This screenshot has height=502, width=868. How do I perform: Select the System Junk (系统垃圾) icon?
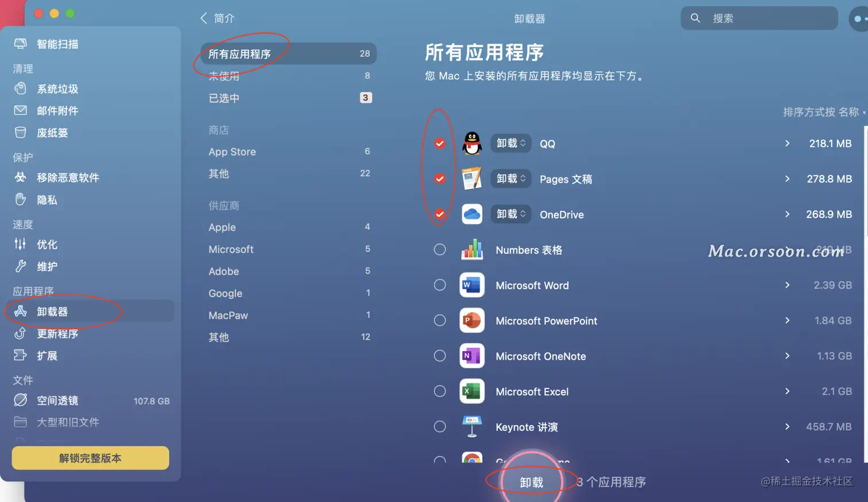[x=21, y=88]
